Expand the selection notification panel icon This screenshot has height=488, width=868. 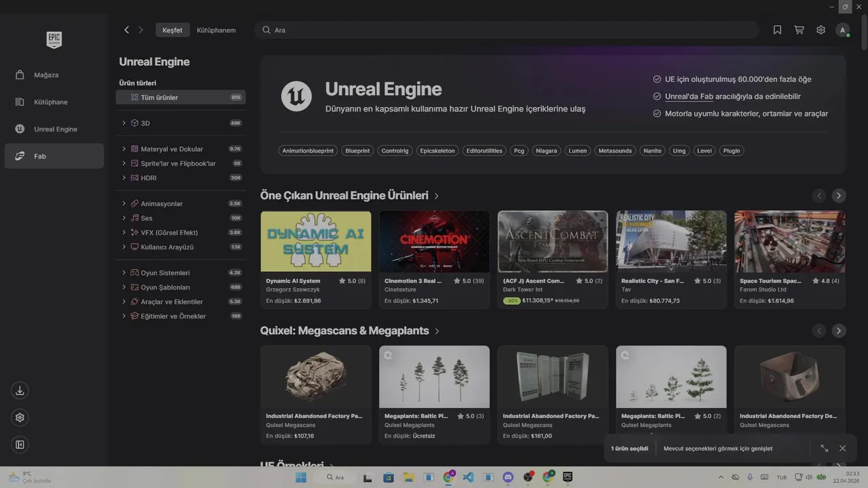click(x=824, y=448)
